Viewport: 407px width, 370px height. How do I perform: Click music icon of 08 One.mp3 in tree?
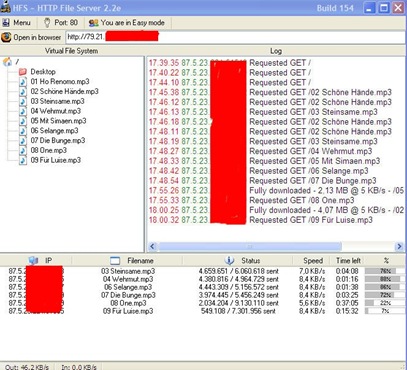23,150
